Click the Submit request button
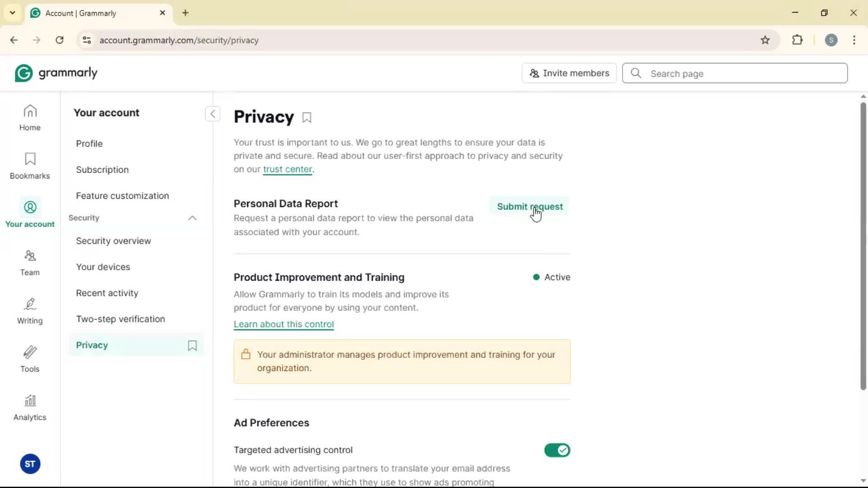The height and width of the screenshot is (488, 868). (529, 206)
